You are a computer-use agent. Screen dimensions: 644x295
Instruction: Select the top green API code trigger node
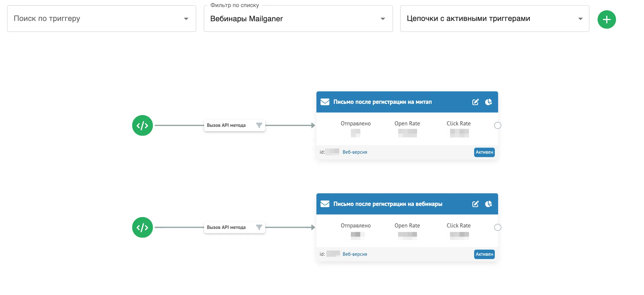click(142, 125)
